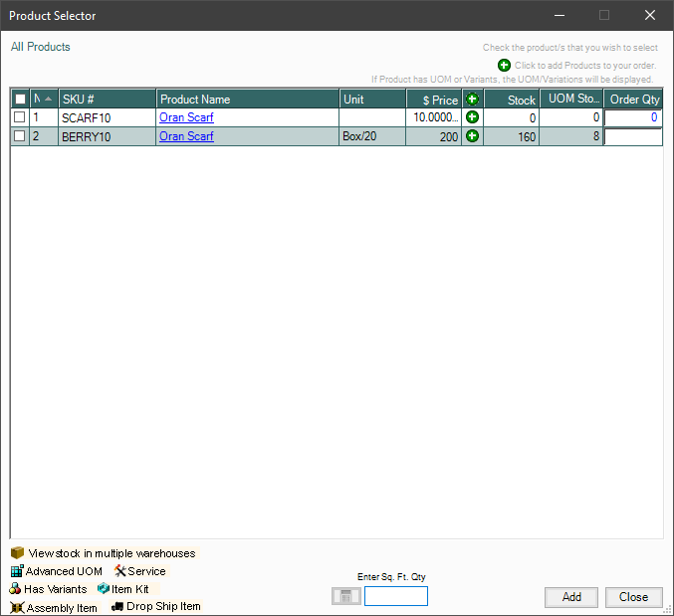
Task: Open Oran Scarf link in BERRY10 row
Action: coord(186,136)
